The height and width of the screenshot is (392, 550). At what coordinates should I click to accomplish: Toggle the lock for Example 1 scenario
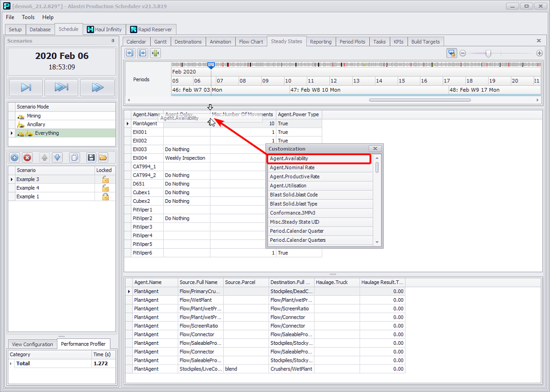tap(105, 197)
